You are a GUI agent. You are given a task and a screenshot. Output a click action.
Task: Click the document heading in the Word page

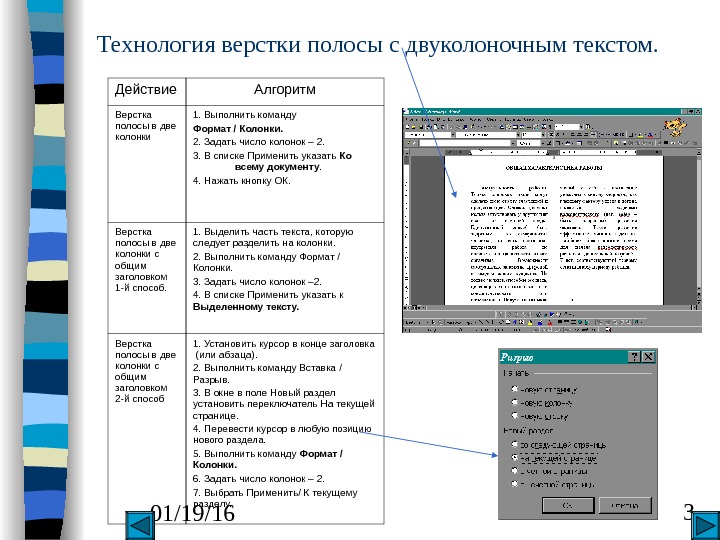[x=554, y=168]
